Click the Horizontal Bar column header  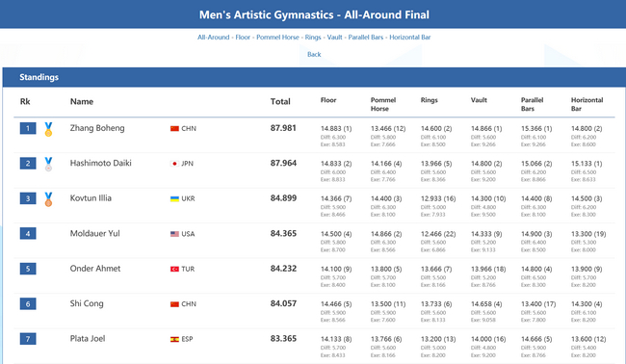click(587, 104)
